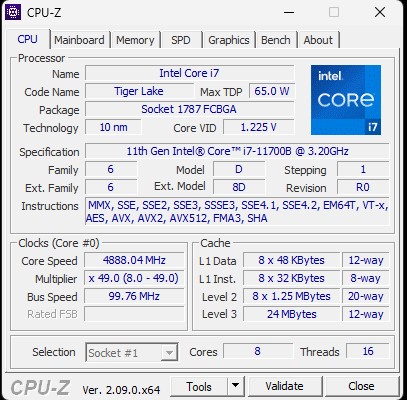Click the CPU-Z app icon in title bar

pyautogui.click(x=13, y=12)
